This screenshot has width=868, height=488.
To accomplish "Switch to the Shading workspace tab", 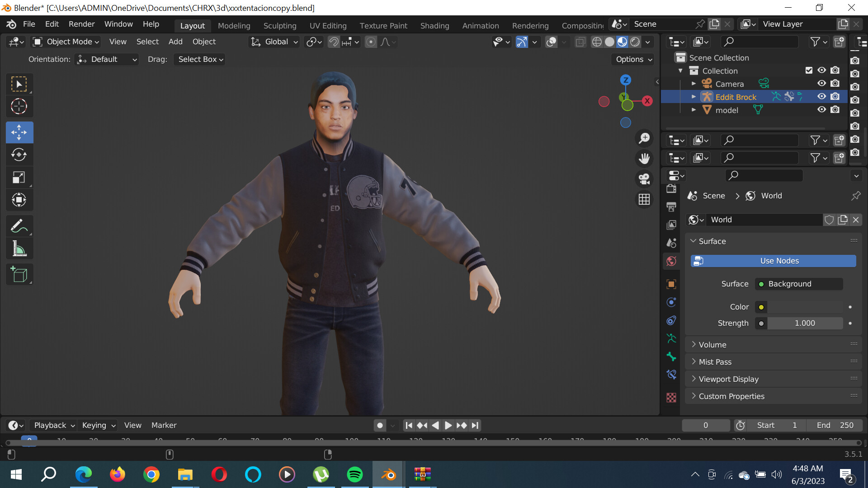I will [434, 26].
